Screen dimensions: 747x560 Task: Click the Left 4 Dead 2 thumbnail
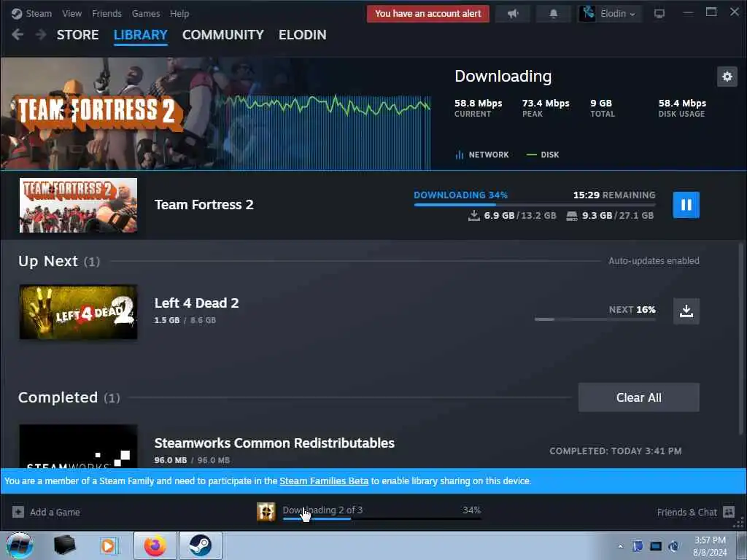point(78,312)
